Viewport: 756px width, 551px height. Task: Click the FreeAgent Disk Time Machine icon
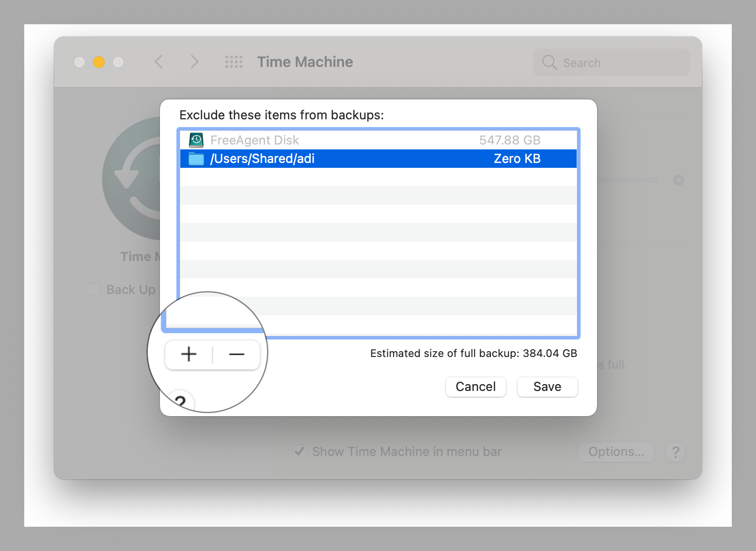tap(196, 140)
